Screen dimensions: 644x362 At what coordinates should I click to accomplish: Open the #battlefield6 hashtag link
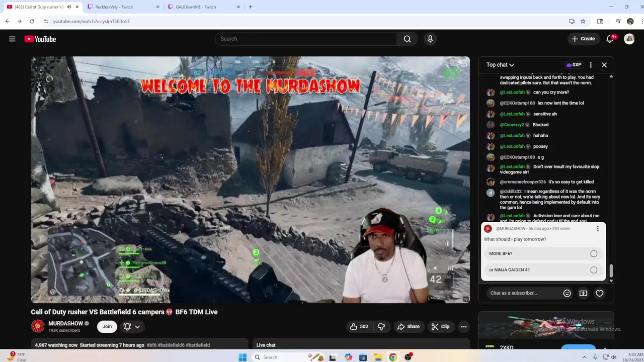(x=171, y=345)
